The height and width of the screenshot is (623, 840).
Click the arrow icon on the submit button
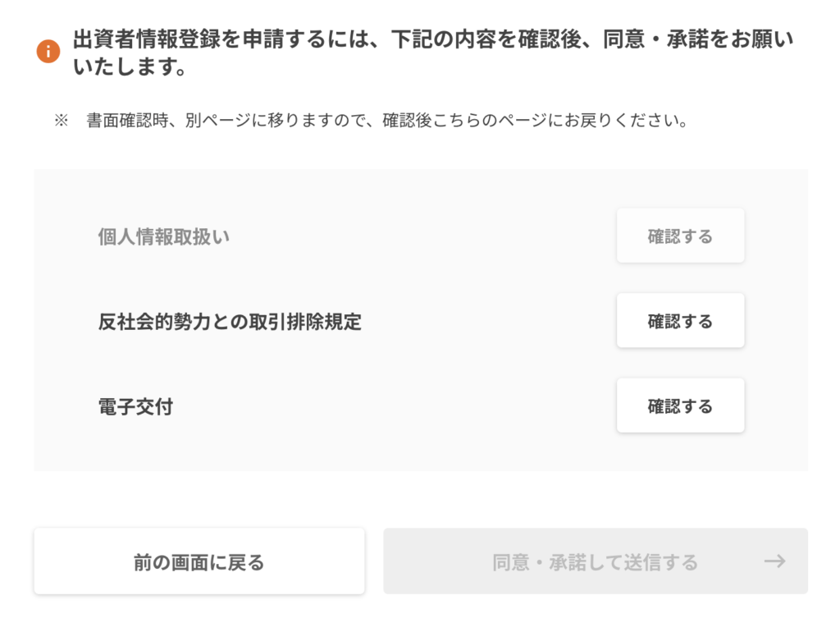tap(774, 561)
